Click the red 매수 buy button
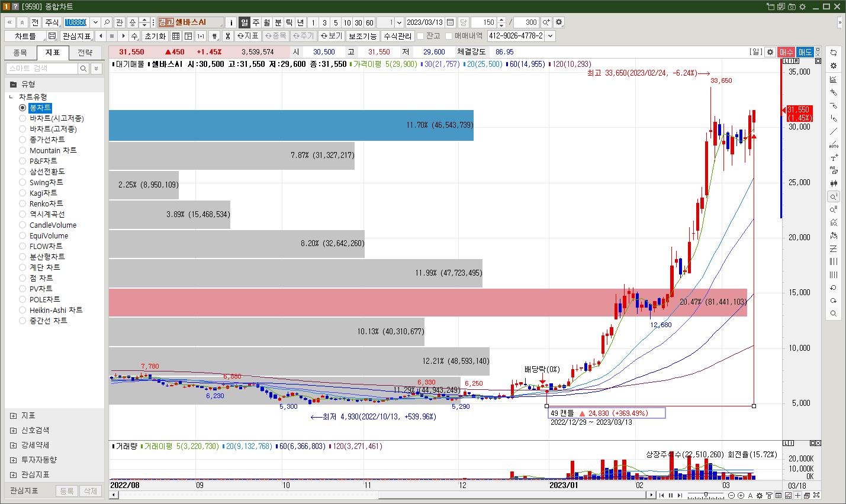This screenshot has height=504, width=846. (x=786, y=52)
